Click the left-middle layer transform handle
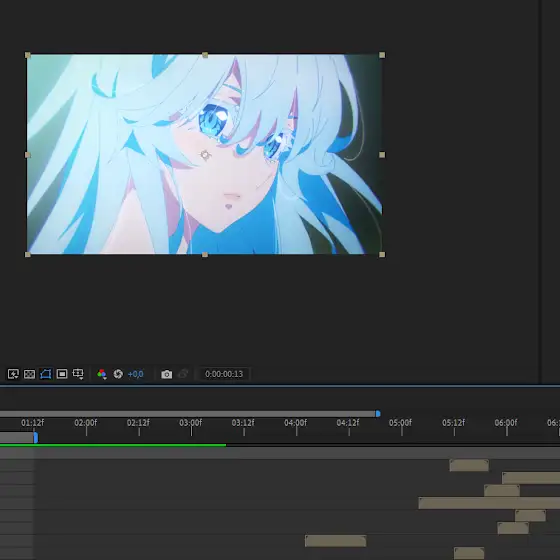 28,155
